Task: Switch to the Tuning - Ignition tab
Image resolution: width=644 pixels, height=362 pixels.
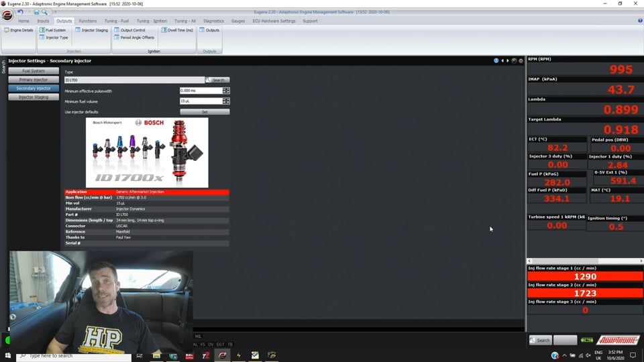Action: pos(152,21)
